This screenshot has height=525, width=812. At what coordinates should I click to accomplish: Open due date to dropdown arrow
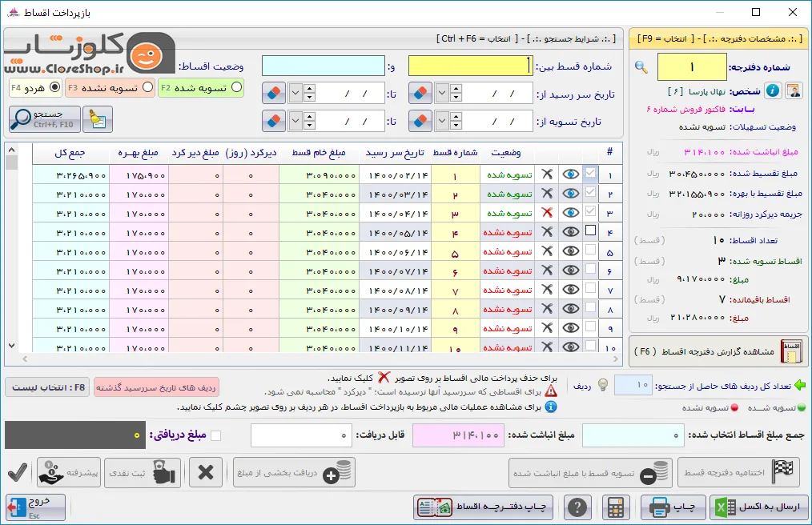coord(295,93)
